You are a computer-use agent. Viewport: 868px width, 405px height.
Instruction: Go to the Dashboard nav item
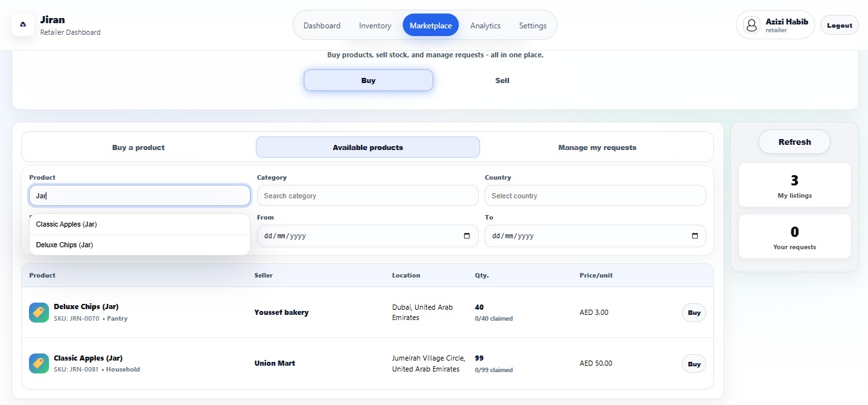(322, 26)
